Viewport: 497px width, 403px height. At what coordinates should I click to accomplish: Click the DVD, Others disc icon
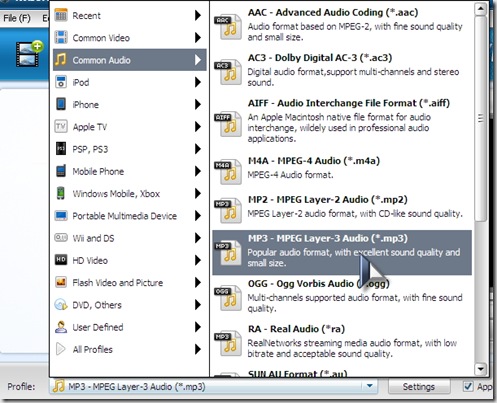point(61,305)
